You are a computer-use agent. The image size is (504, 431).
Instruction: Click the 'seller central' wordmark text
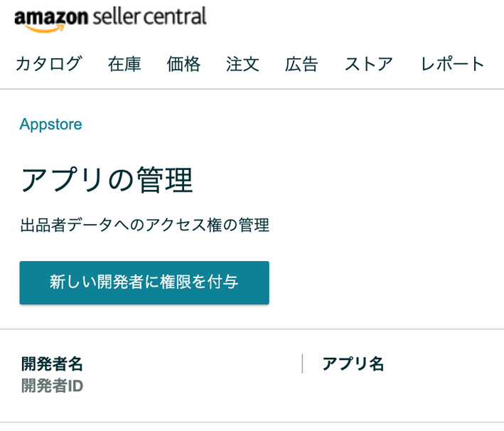click(150, 16)
